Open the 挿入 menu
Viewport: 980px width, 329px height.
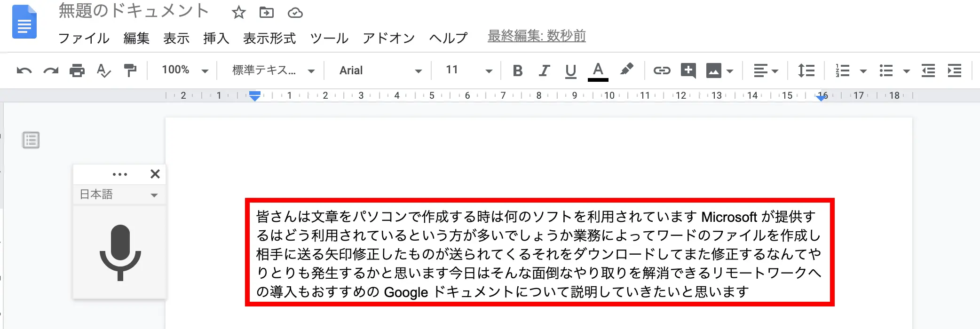click(x=216, y=38)
